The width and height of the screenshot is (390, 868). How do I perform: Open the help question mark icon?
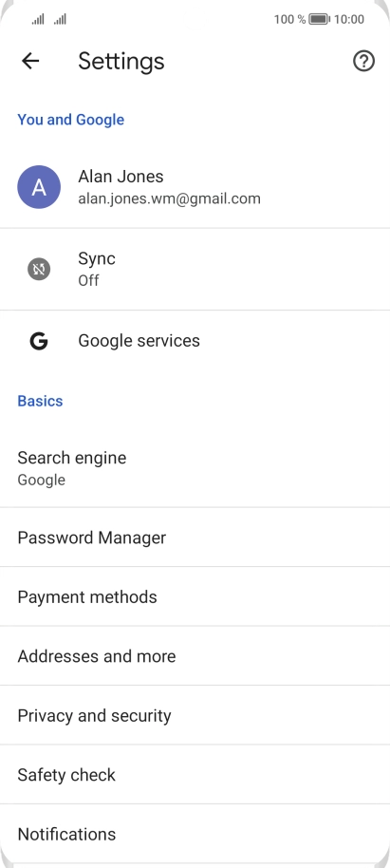pos(363,61)
